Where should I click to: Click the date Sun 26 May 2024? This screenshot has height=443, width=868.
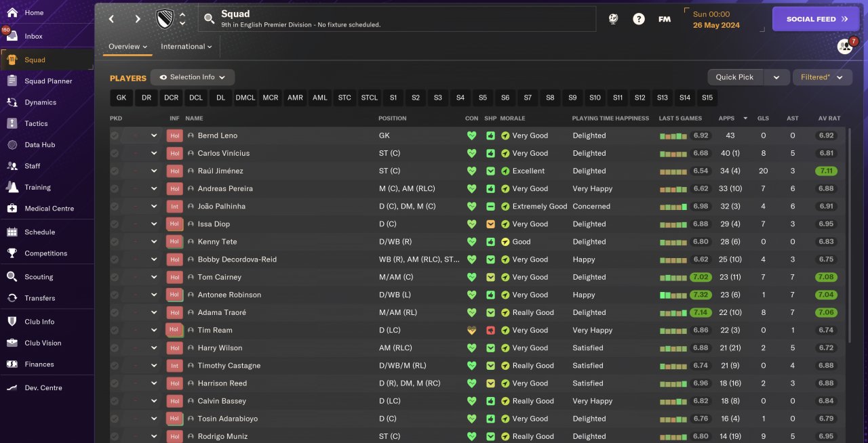click(x=716, y=20)
